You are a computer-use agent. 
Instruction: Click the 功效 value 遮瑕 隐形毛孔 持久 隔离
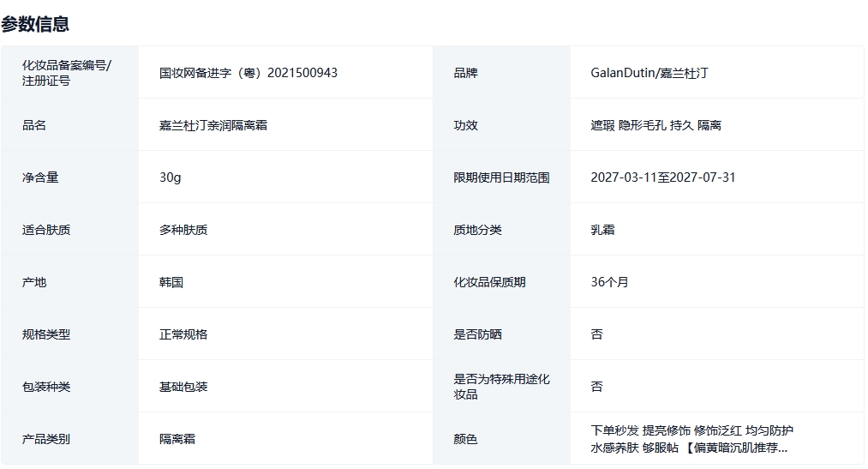click(655, 125)
